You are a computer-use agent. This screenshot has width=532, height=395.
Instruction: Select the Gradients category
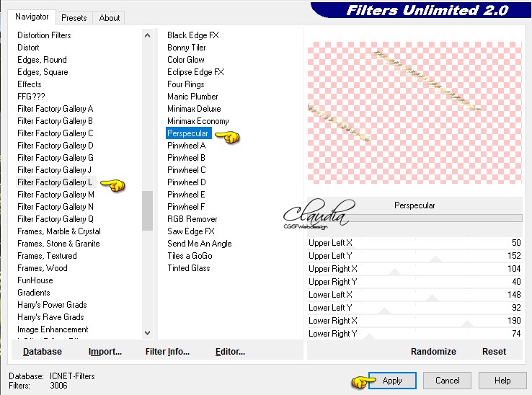tap(34, 293)
